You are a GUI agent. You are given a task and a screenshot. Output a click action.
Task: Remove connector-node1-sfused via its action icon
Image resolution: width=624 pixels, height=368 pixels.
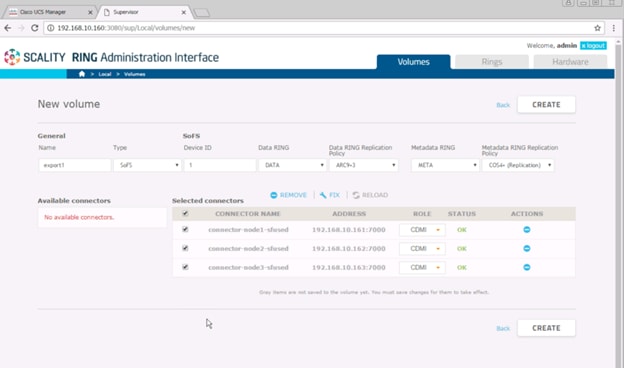tap(526, 230)
